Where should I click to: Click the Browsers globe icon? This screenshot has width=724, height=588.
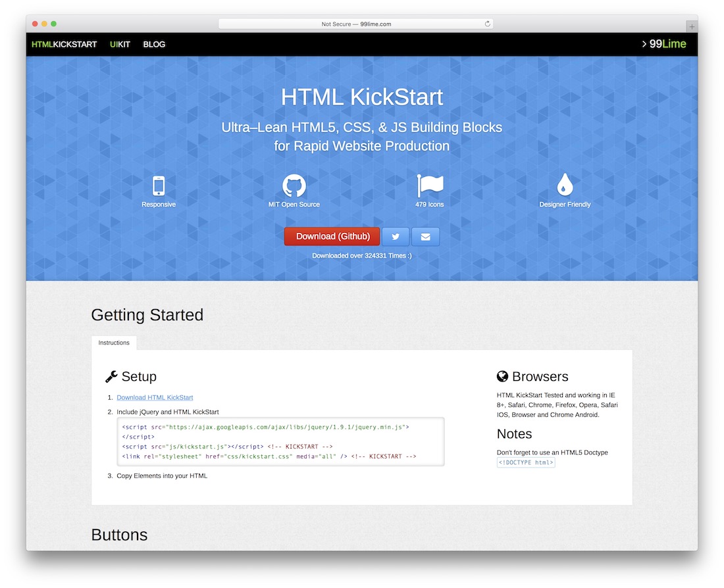tap(503, 377)
